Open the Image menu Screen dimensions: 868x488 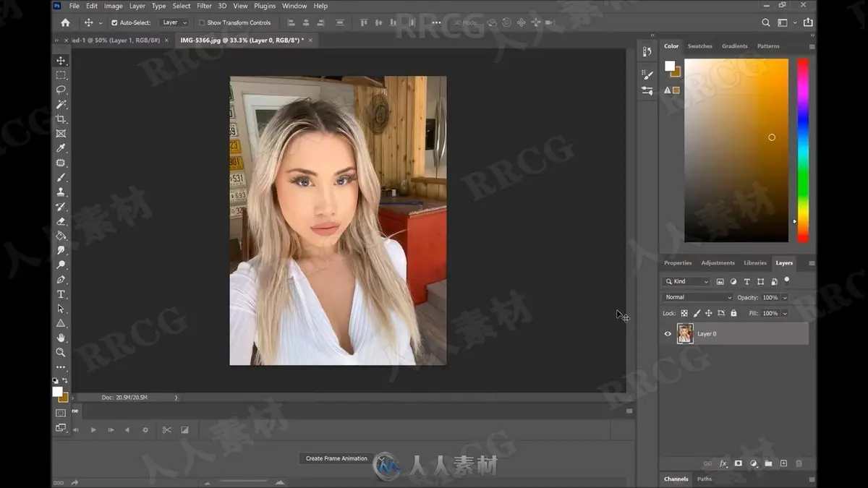[x=113, y=6]
